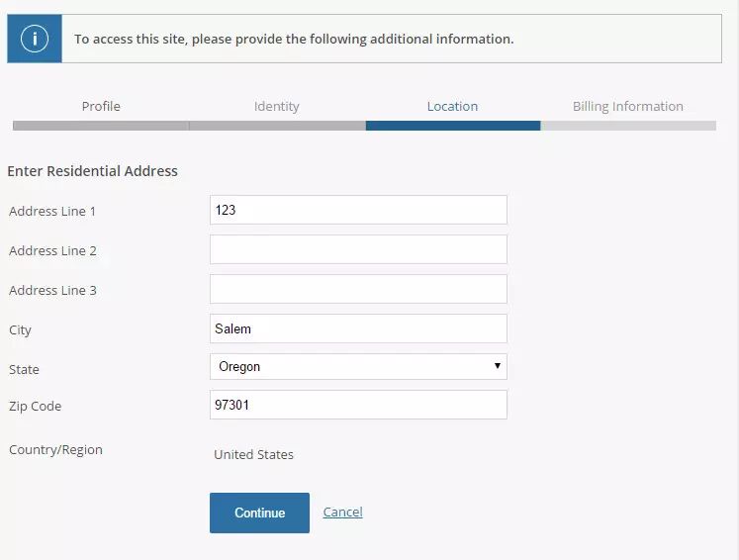The height and width of the screenshot is (560, 739).
Task: Click the blue information icon
Action: tap(35, 39)
